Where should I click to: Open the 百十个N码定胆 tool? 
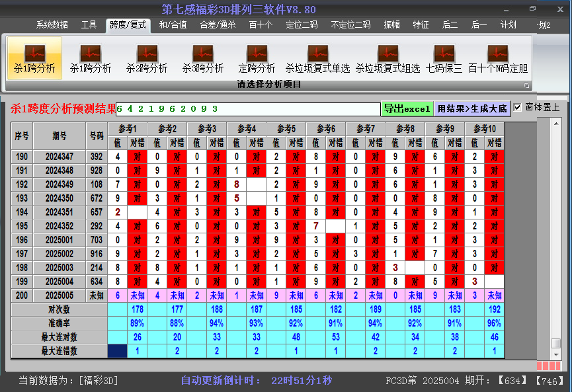[x=498, y=58]
